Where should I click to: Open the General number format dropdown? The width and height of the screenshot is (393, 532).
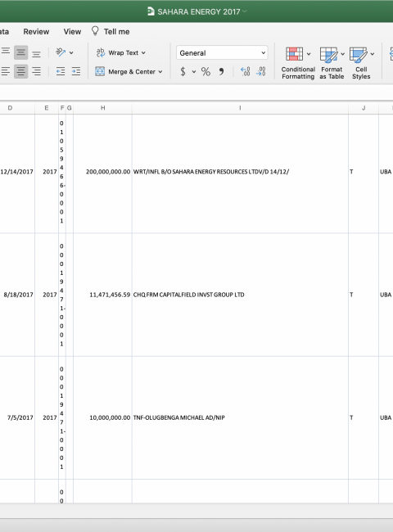pos(222,53)
